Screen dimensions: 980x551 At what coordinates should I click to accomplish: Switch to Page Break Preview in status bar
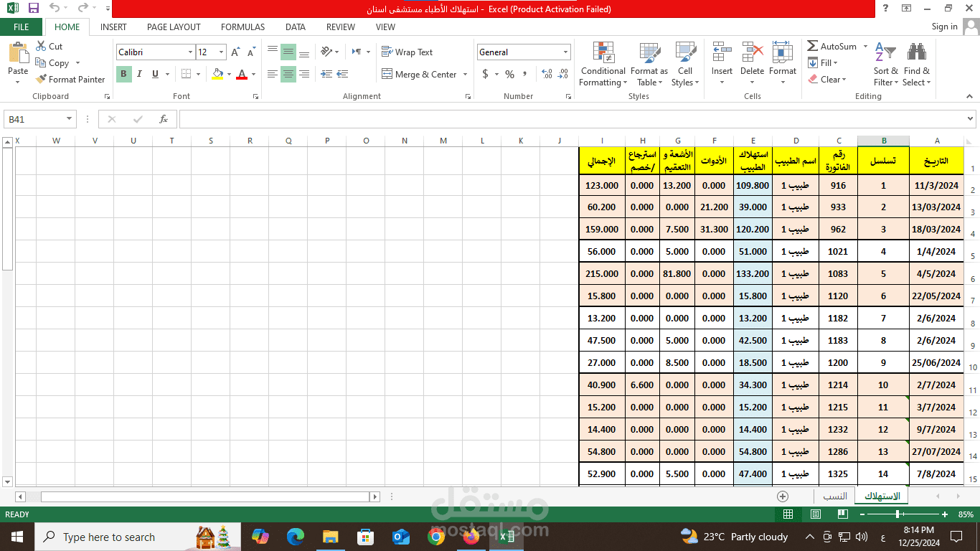point(842,514)
